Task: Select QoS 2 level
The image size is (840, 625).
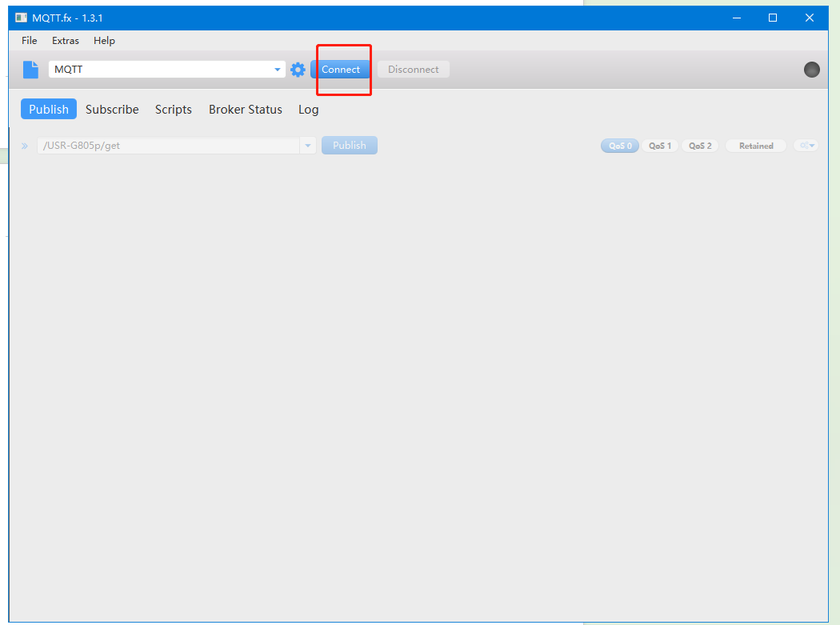Action: pyautogui.click(x=700, y=146)
